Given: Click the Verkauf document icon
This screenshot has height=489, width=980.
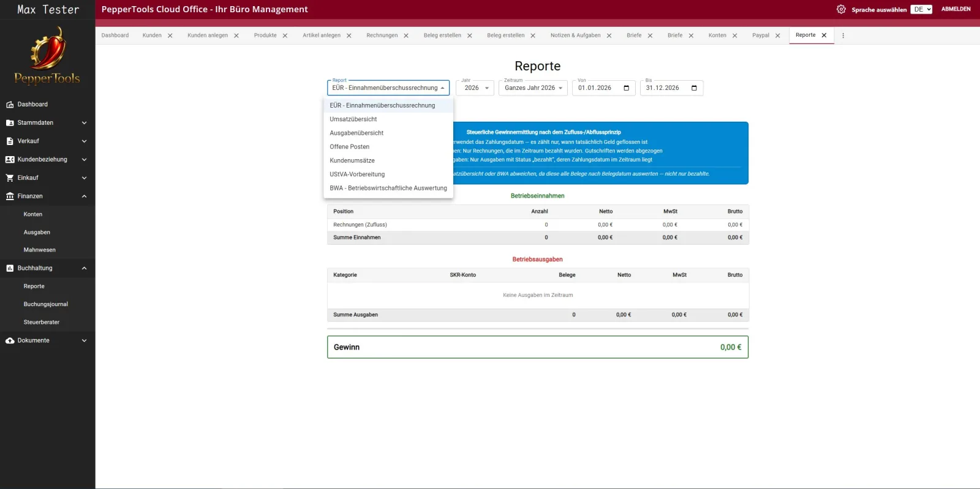Looking at the screenshot, I should point(10,141).
